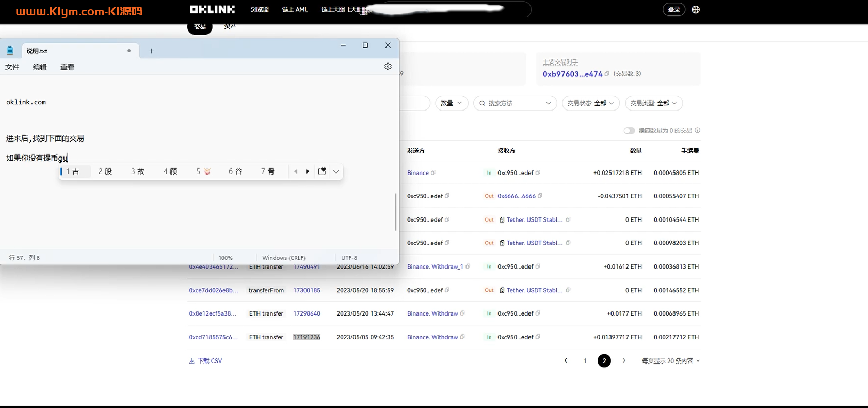Add a new Notepad tab
The image size is (868, 408).
tap(151, 51)
